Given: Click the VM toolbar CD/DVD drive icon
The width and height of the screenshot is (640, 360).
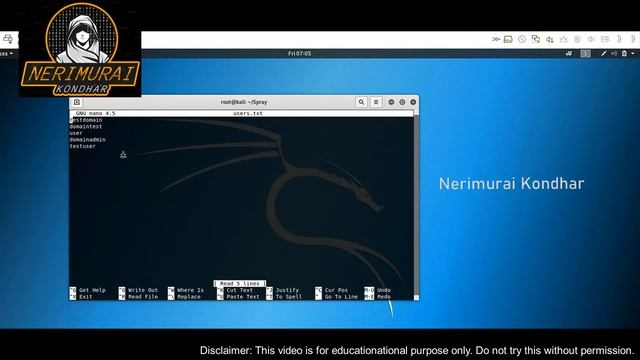Looking at the screenshot, I should (522, 39).
